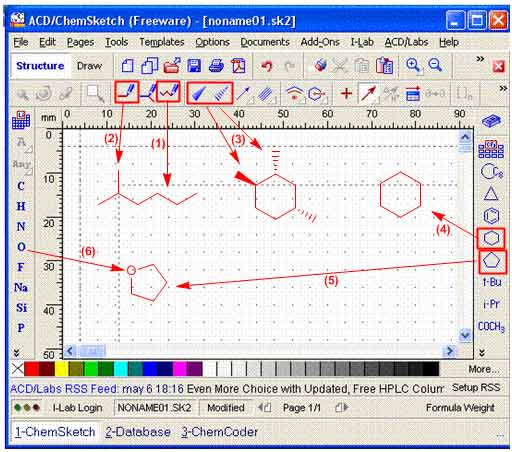Click horizontal scrollbar right arrow
Screen dimensions: 512x452
point(450,351)
